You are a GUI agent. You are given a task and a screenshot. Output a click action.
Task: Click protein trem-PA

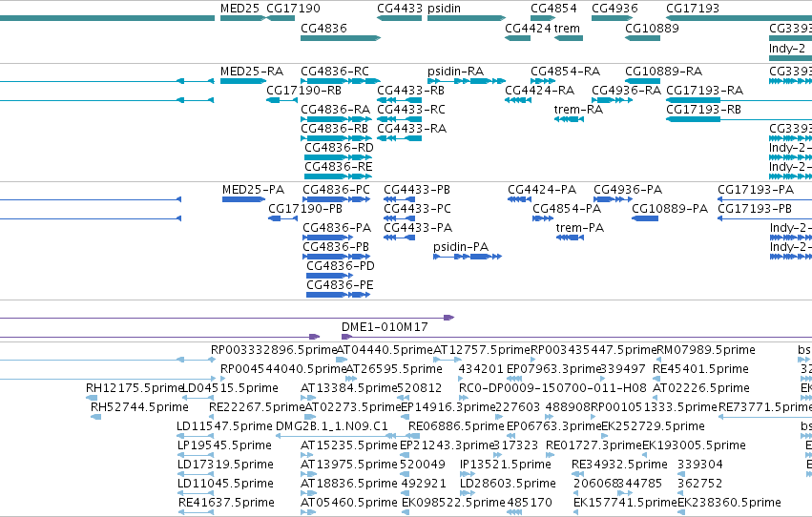tap(580, 228)
